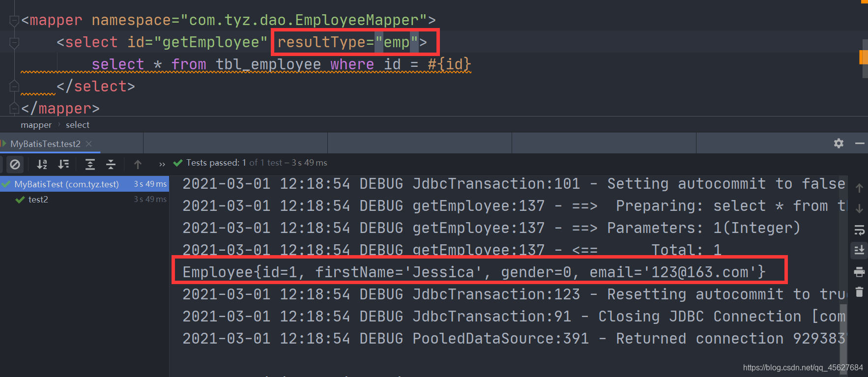Show more test toolbar actions chevron
Image resolution: width=868 pixels, height=377 pixels.
point(162,164)
